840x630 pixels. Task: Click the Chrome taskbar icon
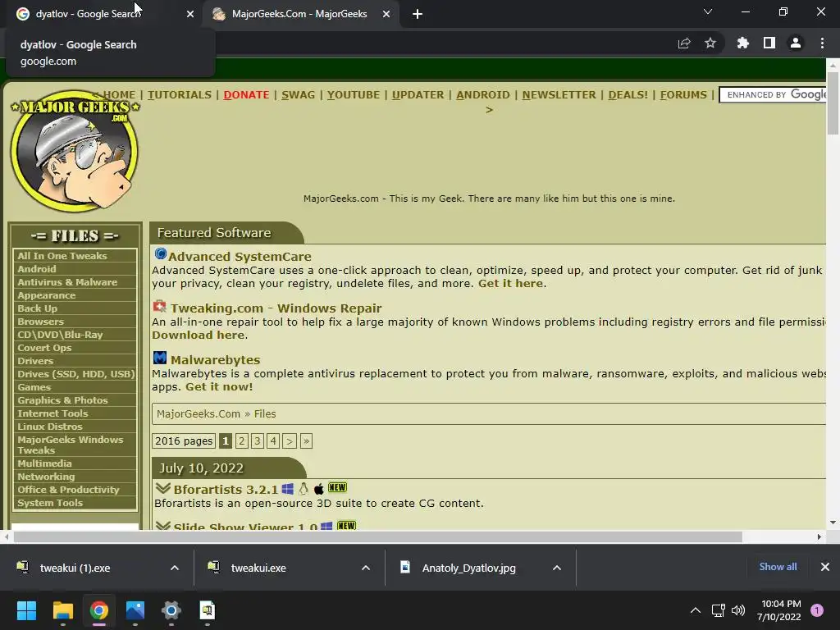98,610
